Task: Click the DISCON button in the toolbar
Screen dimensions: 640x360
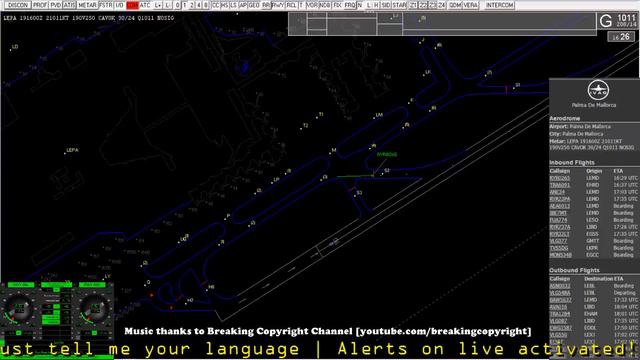Action: (x=18, y=5)
